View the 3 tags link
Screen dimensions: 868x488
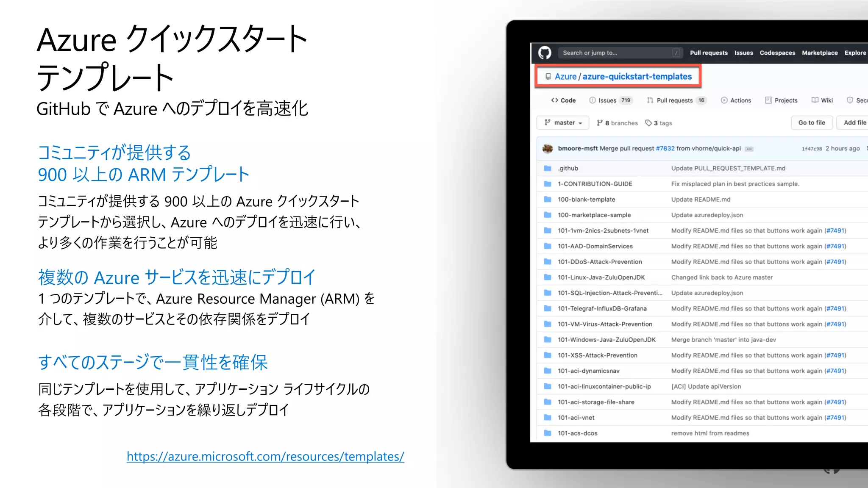coord(659,123)
